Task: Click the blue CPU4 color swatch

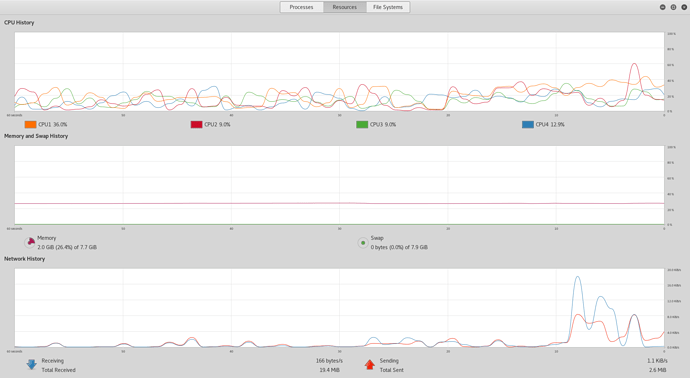Action: 528,125
